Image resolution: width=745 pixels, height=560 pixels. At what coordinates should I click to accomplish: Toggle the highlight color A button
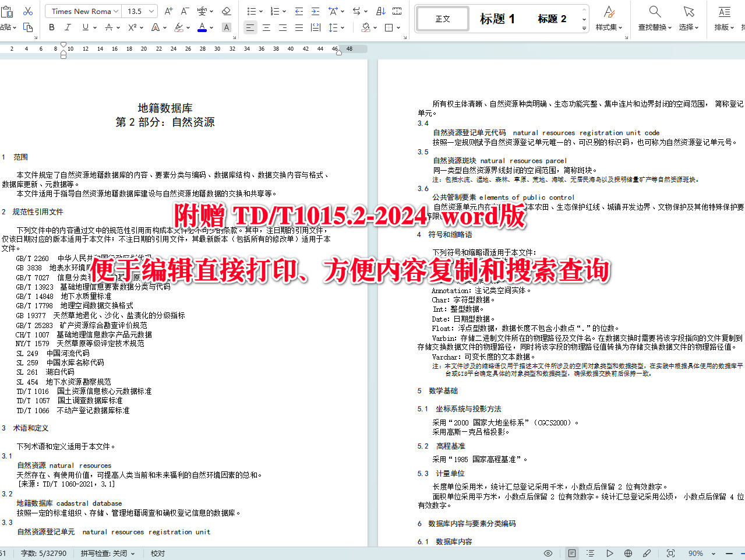coord(226,27)
